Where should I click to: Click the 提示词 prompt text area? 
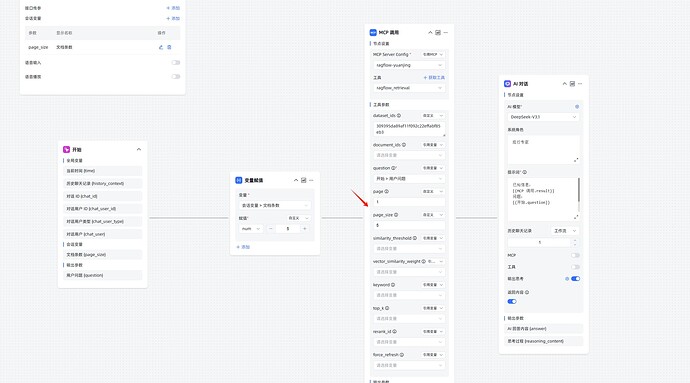tap(543, 199)
